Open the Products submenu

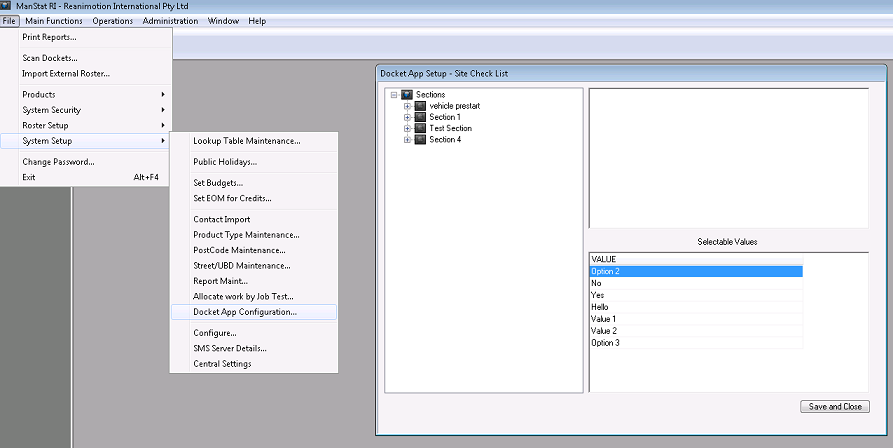(x=90, y=94)
